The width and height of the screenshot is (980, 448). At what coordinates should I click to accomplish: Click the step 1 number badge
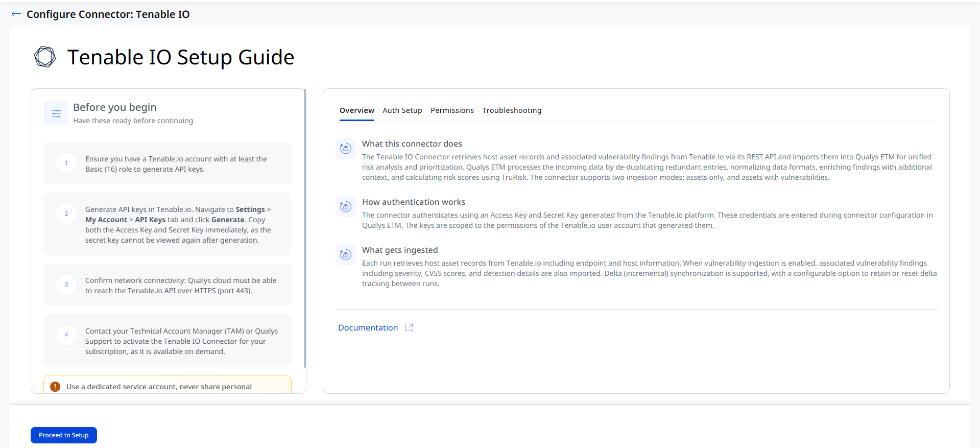(x=66, y=163)
